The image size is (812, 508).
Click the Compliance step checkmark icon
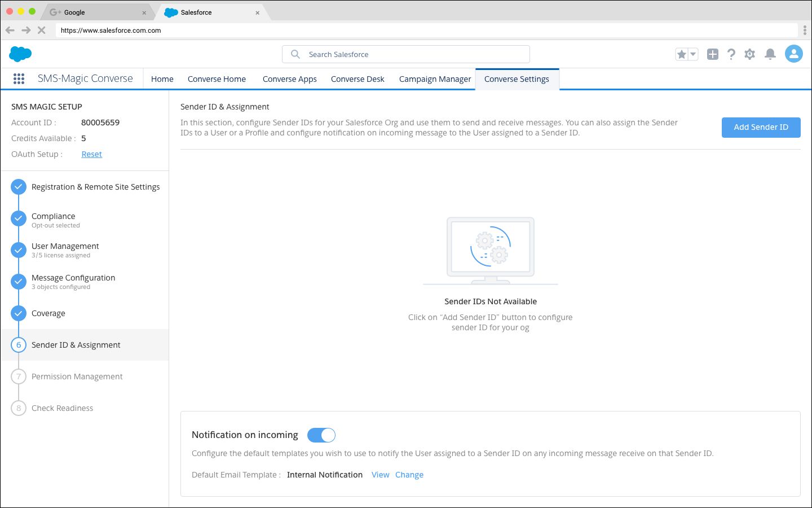[19, 218]
